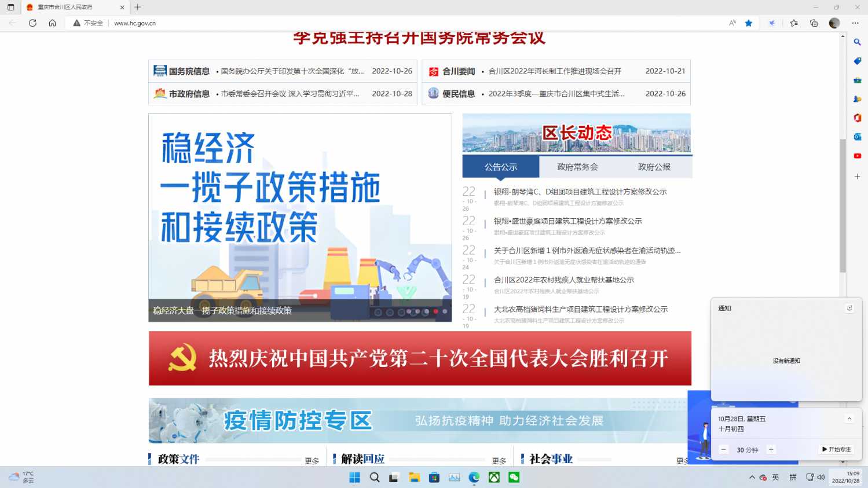Open Edge Settings and more menu
868x488 pixels.
[855, 23]
